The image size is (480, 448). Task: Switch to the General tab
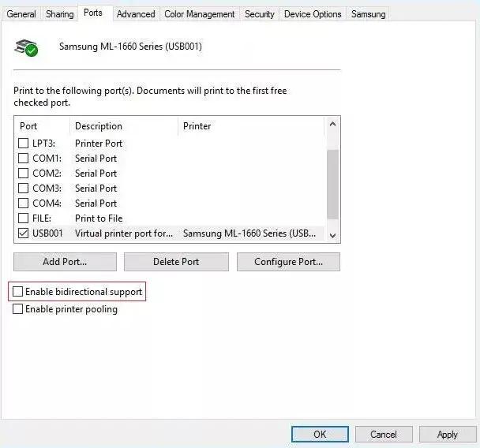click(x=21, y=14)
